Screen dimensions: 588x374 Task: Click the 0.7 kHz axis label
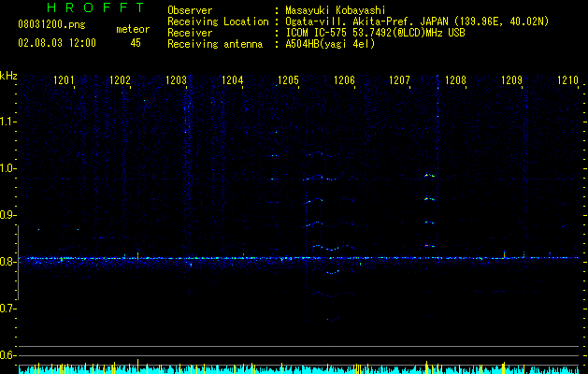(8, 309)
